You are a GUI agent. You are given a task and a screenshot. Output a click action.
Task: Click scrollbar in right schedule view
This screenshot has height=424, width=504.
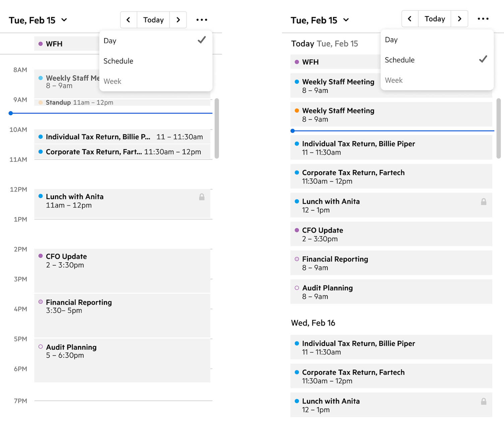499,128
